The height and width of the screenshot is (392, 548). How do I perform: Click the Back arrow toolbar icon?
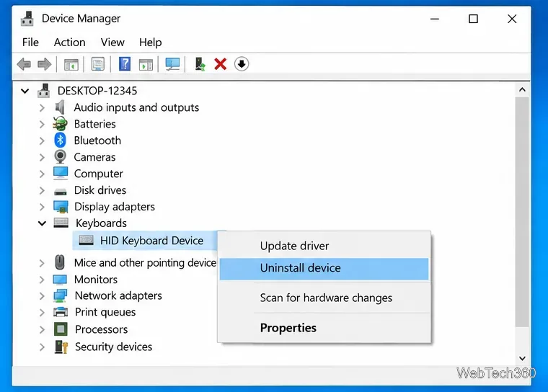click(x=24, y=64)
